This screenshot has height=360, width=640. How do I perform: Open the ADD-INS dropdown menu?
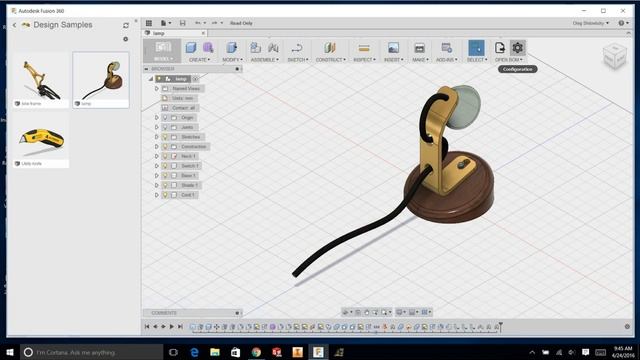[447, 60]
